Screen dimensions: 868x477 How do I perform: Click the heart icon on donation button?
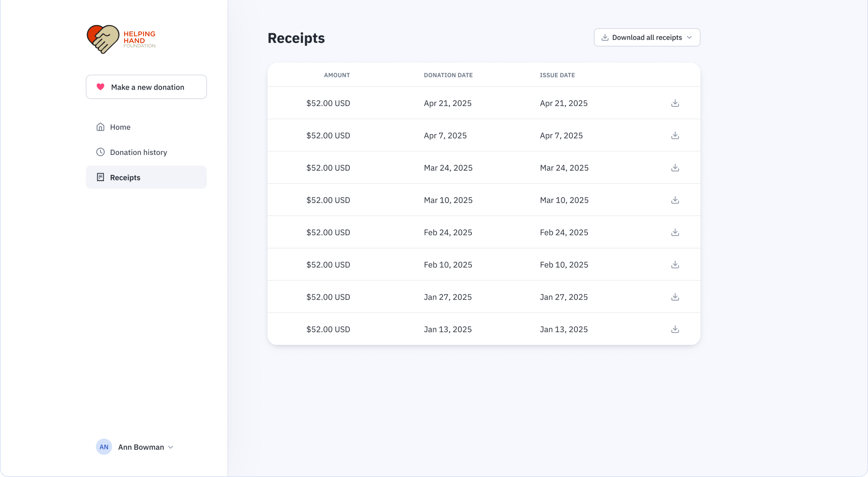click(x=101, y=87)
